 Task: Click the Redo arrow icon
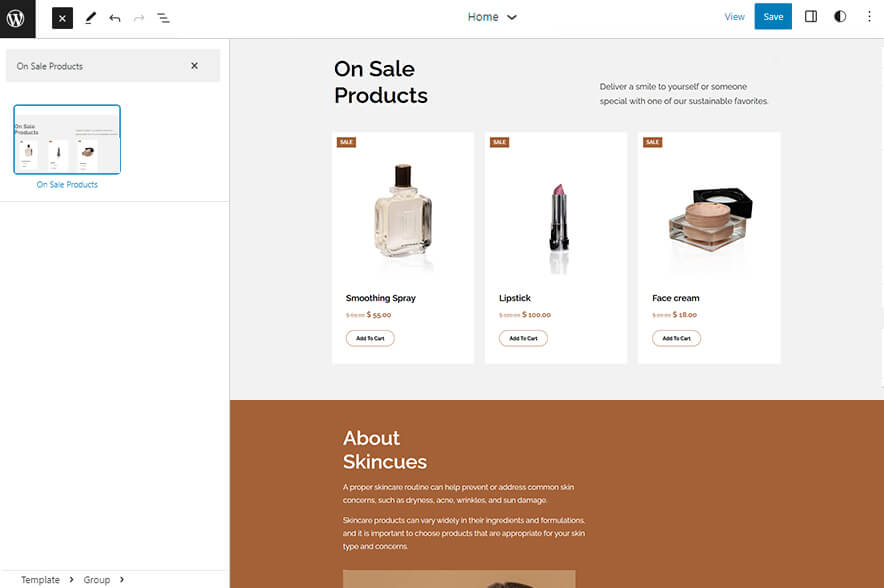[137, 17]
